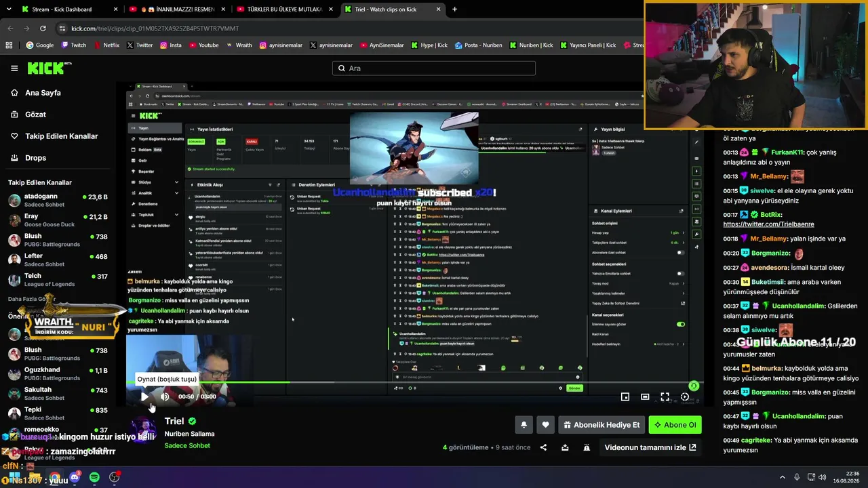Viewport: 868px width, 488px height.
Task: Open the Twitter bookmark
Action: point(139,45)
